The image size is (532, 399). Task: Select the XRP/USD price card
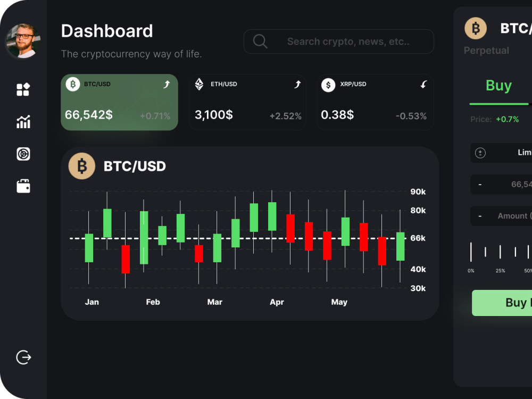(375, 102)
